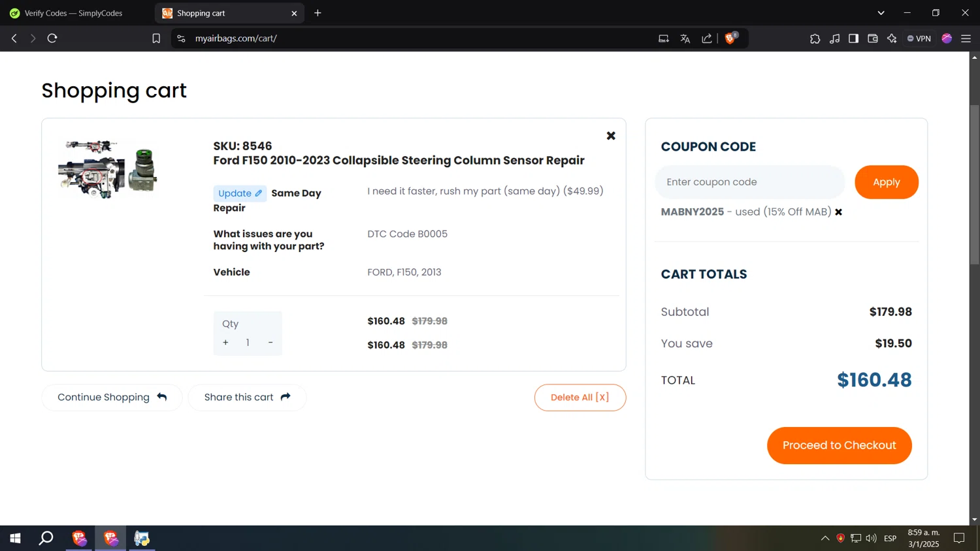Click Delete All [X] button
Screen dimensions: 980x551
pyautogui.click(x=580, y=398)
